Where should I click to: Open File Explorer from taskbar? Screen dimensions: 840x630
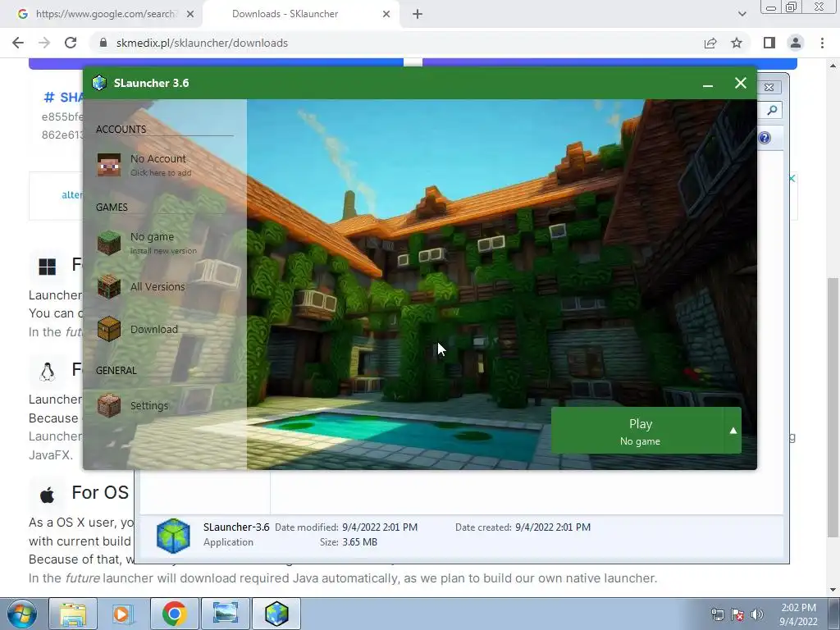pyautogui.click(x=73, y=614)
